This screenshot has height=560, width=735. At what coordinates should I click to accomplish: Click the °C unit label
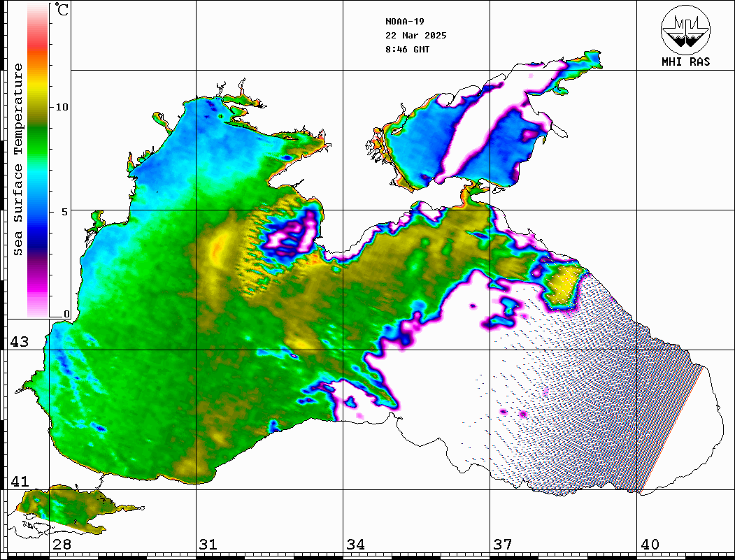pyautogui.click(x=62, y=9)
